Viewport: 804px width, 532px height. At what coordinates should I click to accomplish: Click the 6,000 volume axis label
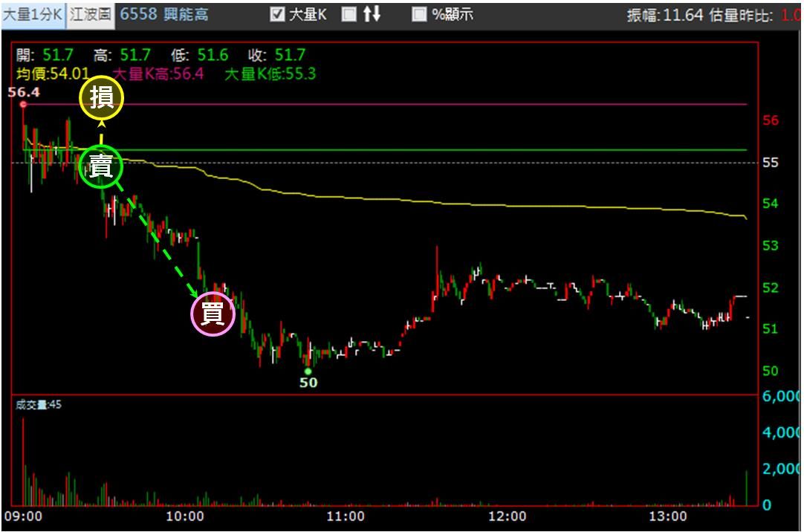coord(781,396)
